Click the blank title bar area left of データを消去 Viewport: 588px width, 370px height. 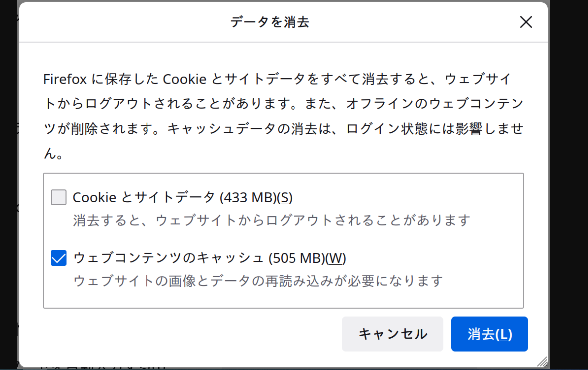click(x=125, y=22)
